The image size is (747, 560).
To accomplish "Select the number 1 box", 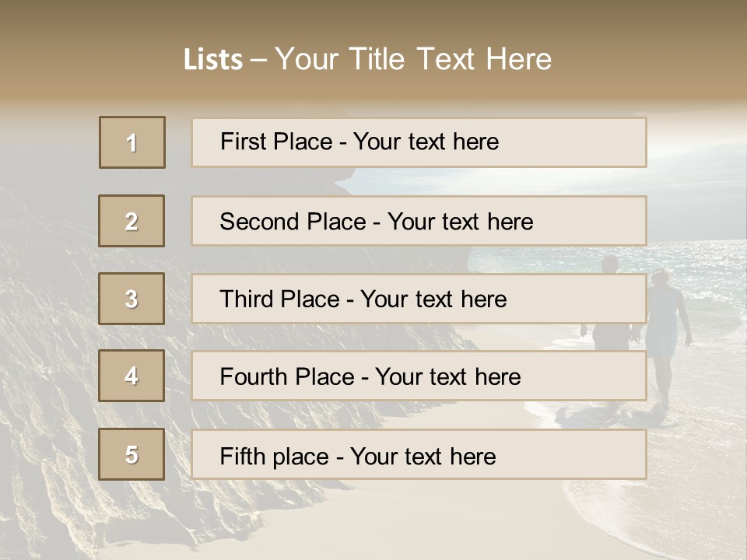I will pos(132,142).
